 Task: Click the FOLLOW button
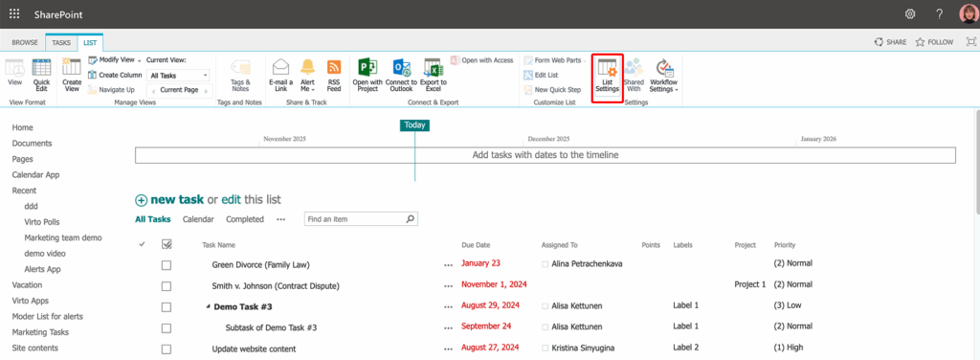click(934, 42)
